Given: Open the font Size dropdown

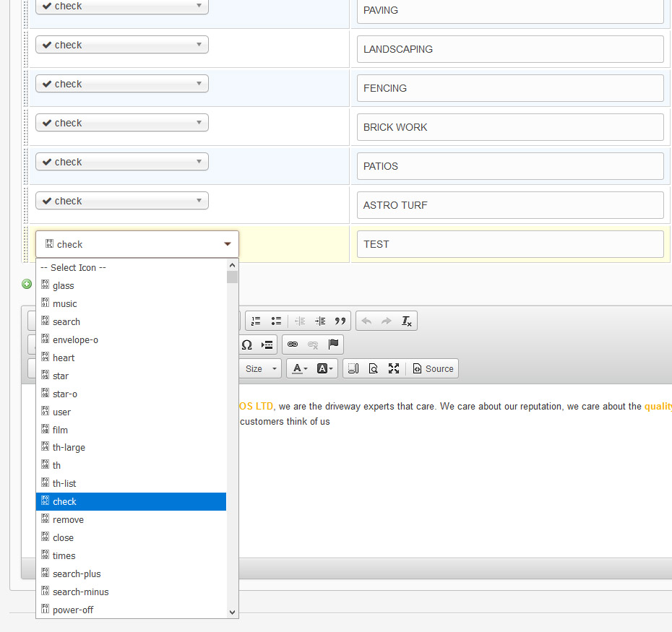Looking at the screenshot, I should [x=261, y=368].
